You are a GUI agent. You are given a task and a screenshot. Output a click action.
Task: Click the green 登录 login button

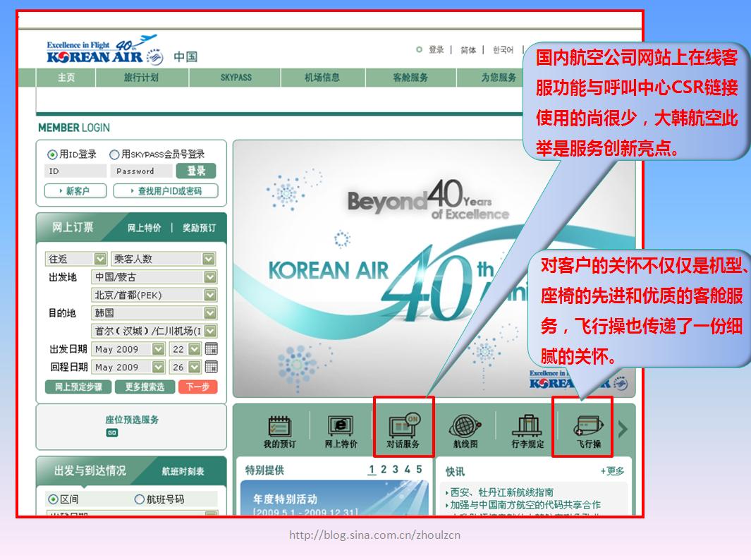click(x=196, y=171)
